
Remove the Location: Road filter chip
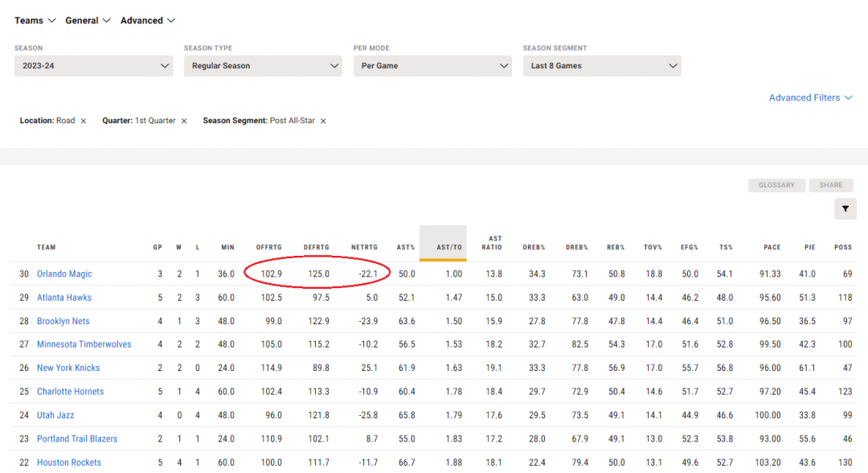click(84, 121)
